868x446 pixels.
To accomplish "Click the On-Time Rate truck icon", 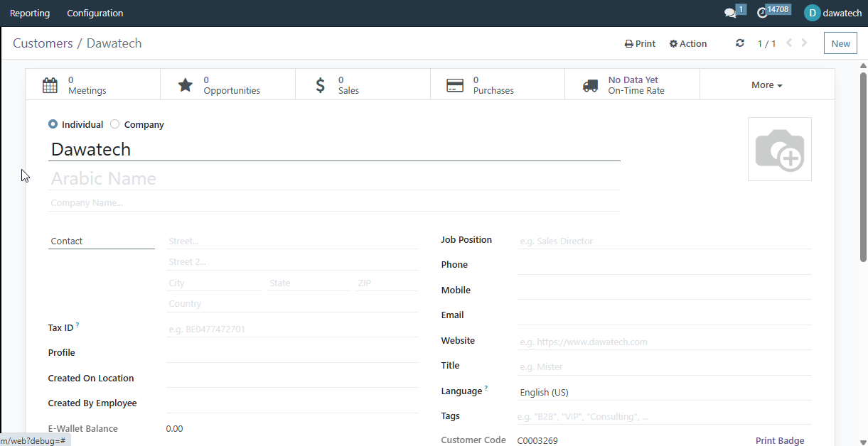I will tap(590, 85).
